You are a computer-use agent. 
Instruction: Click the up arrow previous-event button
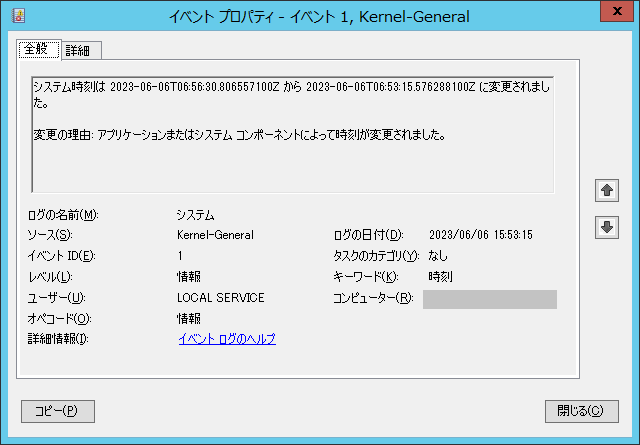coord(607,190)
